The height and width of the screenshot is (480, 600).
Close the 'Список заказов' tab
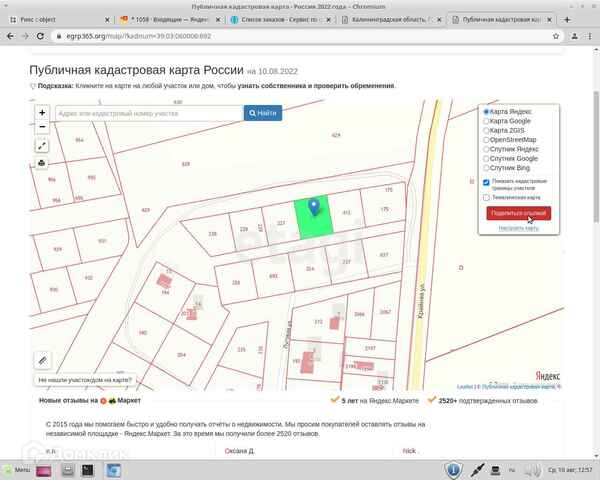pos(328,20)
